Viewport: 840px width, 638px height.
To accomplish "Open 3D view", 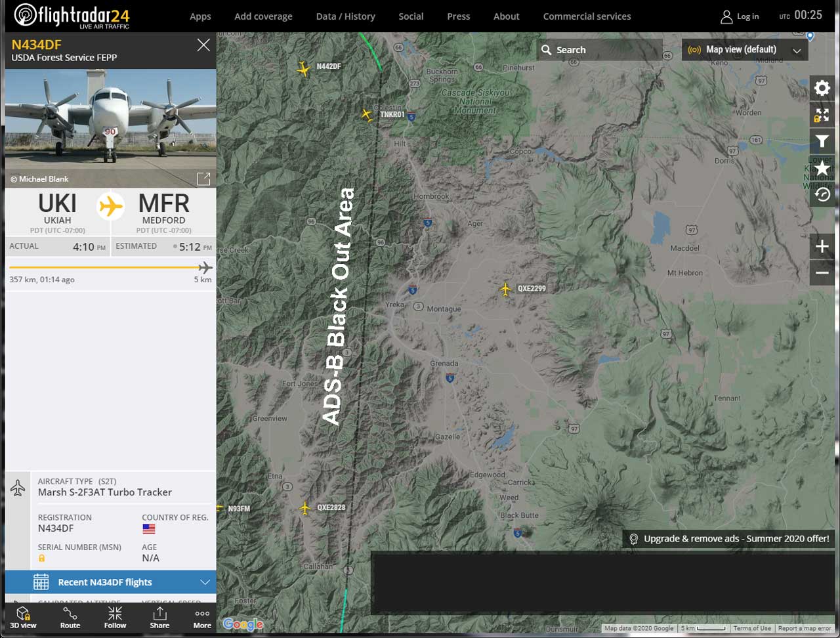I will tap(23, 617).
